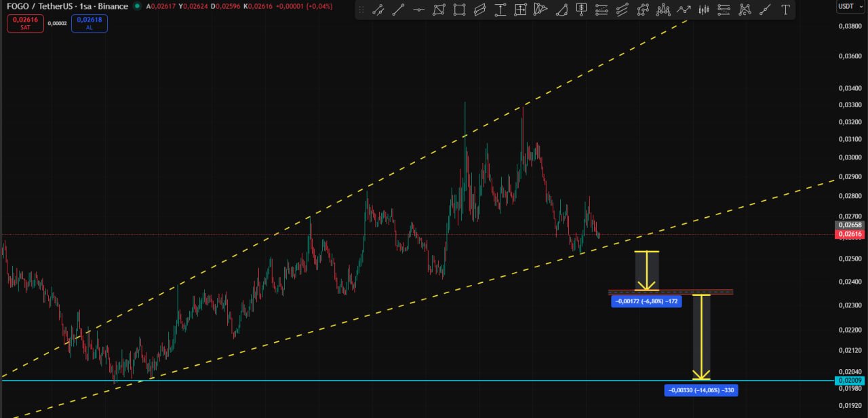Open the USDT currency dropdown

pos(848,6)
